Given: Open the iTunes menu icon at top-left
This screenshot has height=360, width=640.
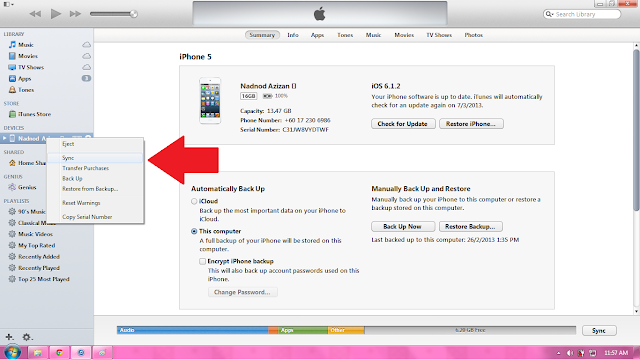Looking at the screenshot, I should click(x=9, y=4).
